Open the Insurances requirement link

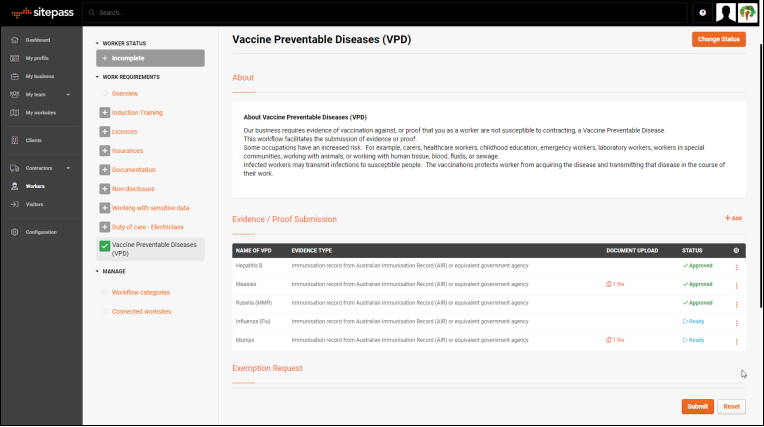click(x=127, y=151)
